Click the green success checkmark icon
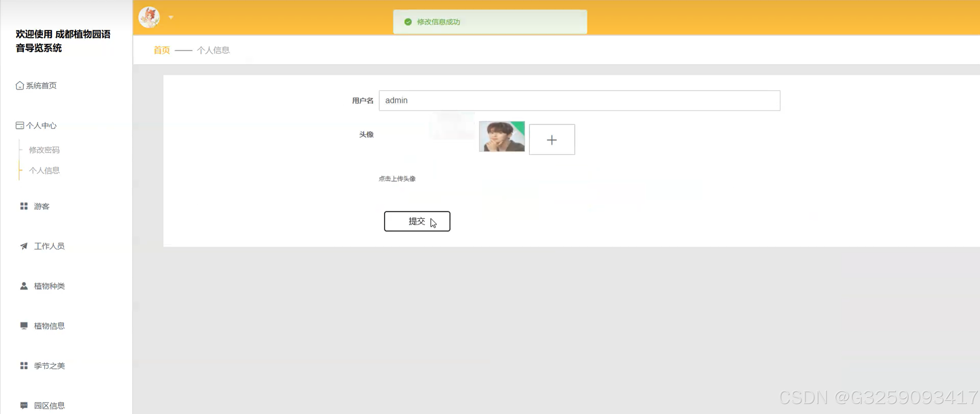The image size is (980, 414). 408,22
